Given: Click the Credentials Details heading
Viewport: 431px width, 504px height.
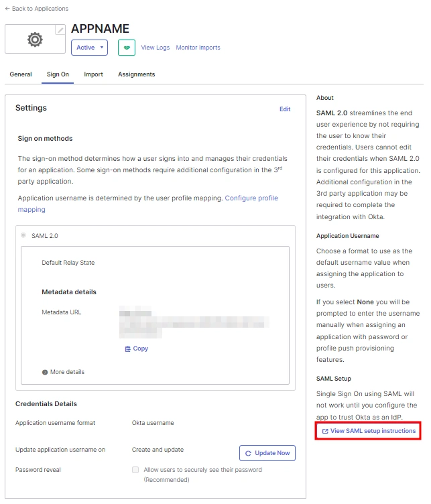Looking at the screenshot, I should (x=46, y=403).
